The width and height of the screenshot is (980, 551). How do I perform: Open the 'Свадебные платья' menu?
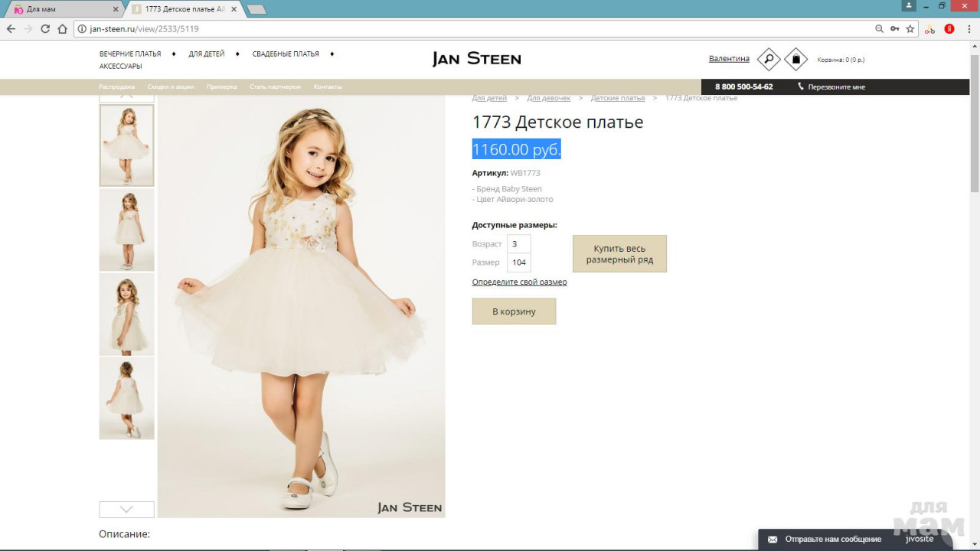(x=286, y=54)
